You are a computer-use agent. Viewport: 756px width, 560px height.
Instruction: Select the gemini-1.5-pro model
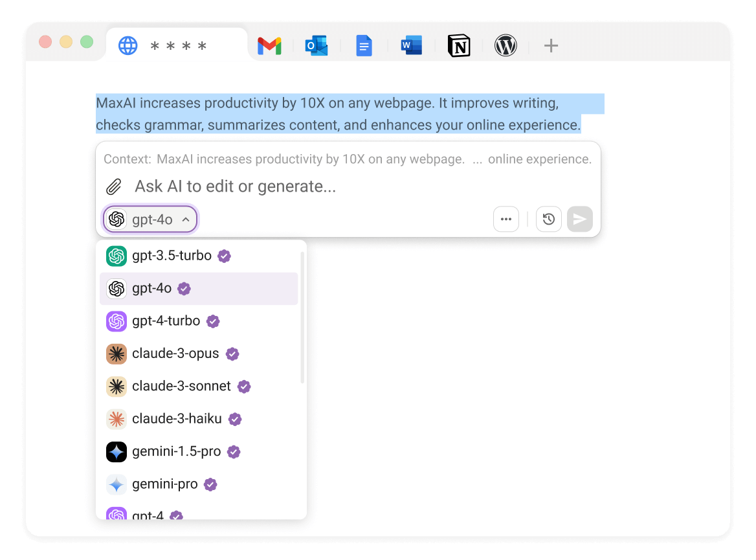pyautogui.click(x=176, y=451)
